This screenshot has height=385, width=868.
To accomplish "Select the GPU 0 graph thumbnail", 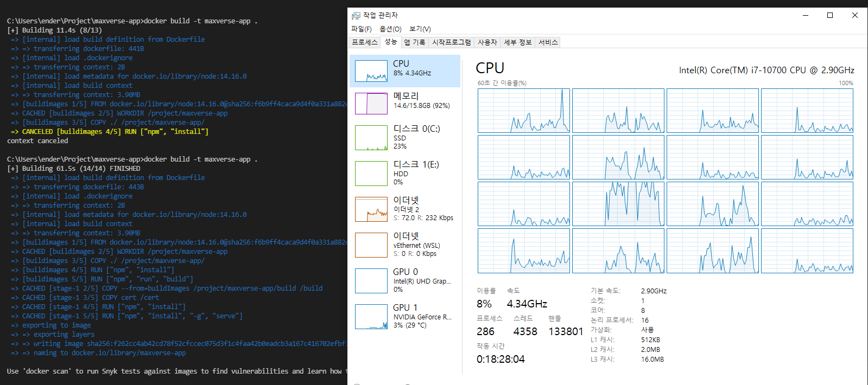I will 371,280.
